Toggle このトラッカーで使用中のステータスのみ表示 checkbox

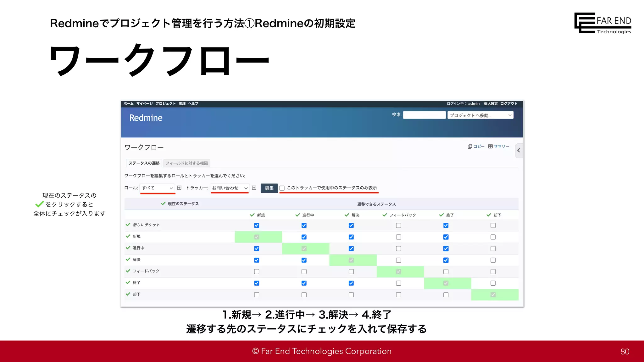click(x=282, y=188)
